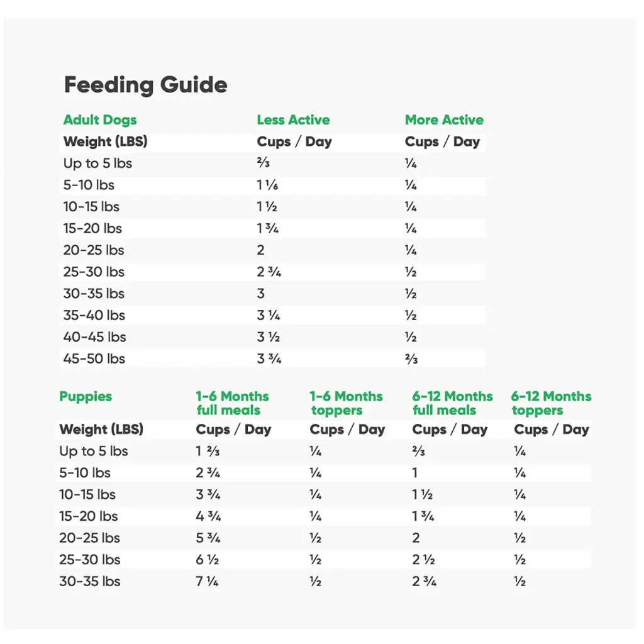Screen dimensions: 644x644
Task: Click the More Active column header
Action: (444, 120)
